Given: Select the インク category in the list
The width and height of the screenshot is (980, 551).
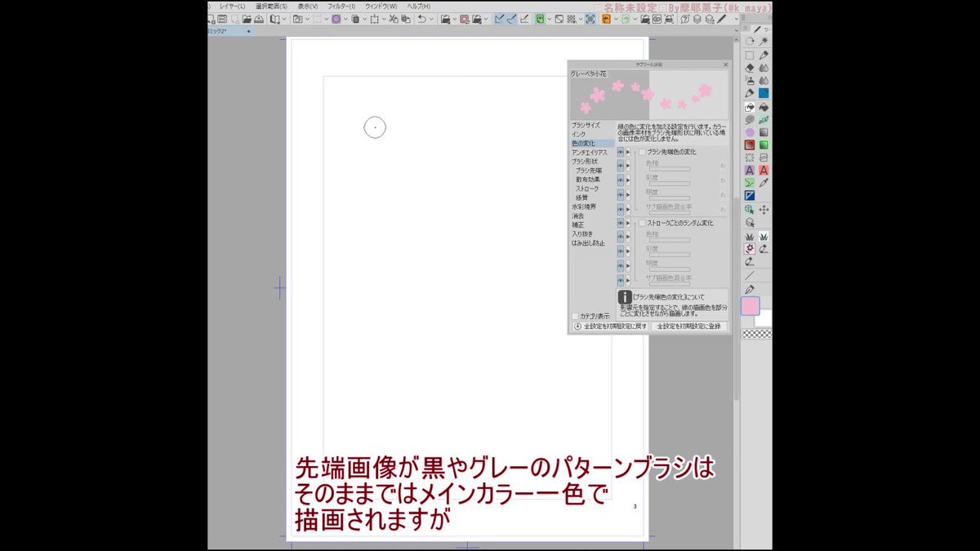Looking at the screenshot, I should (x=578, y=134).
